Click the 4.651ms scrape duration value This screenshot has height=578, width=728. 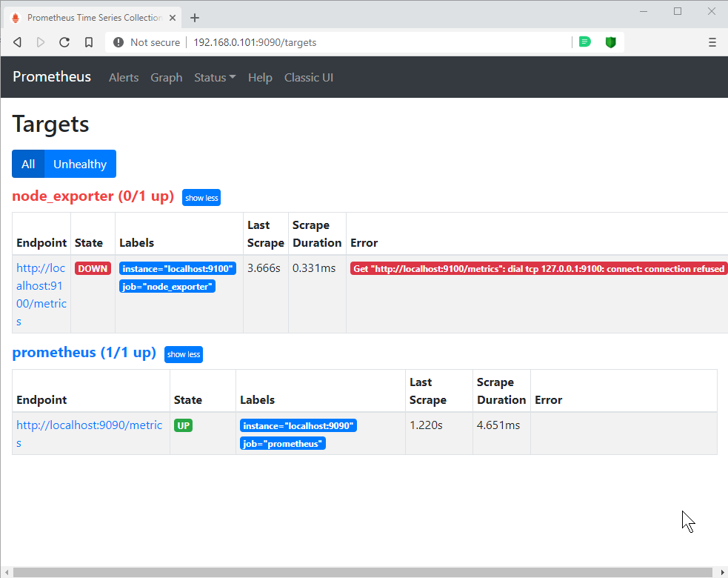(498, 425)
